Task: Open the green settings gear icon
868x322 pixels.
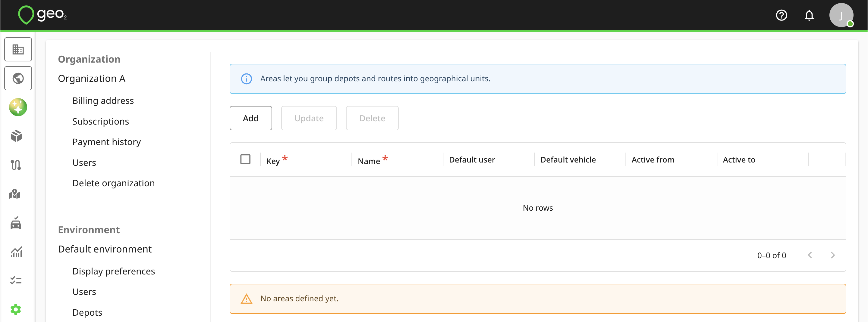Action: (x=16, y=309)
